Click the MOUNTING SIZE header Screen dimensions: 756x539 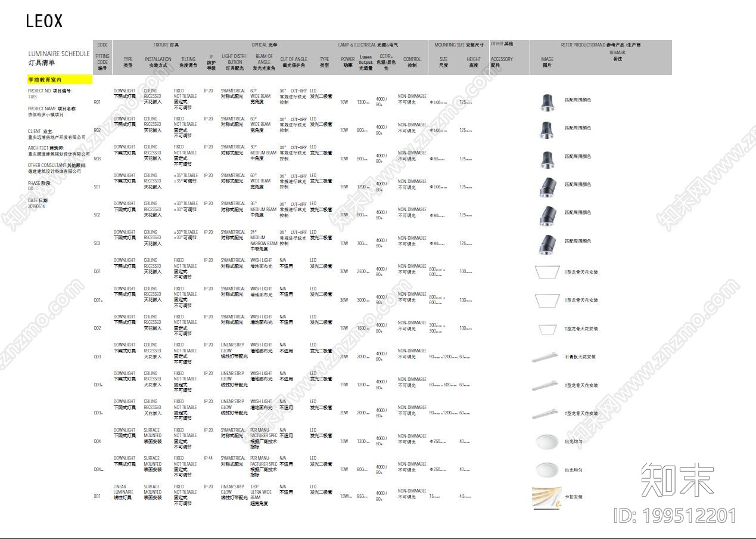(x=458, y=45)
